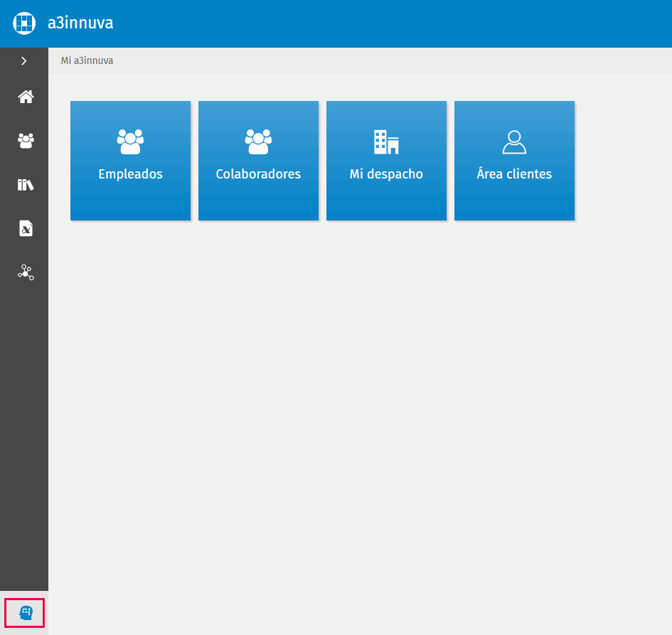Open the Empleados tile
Screen dimensions: 672x635
[x=130, y=161]
